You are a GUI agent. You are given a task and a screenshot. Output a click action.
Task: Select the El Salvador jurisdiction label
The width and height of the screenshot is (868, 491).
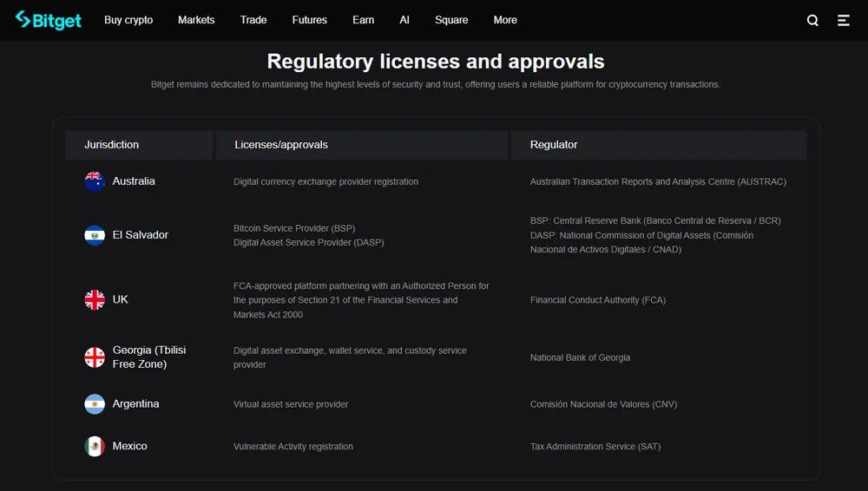point(140,235)
